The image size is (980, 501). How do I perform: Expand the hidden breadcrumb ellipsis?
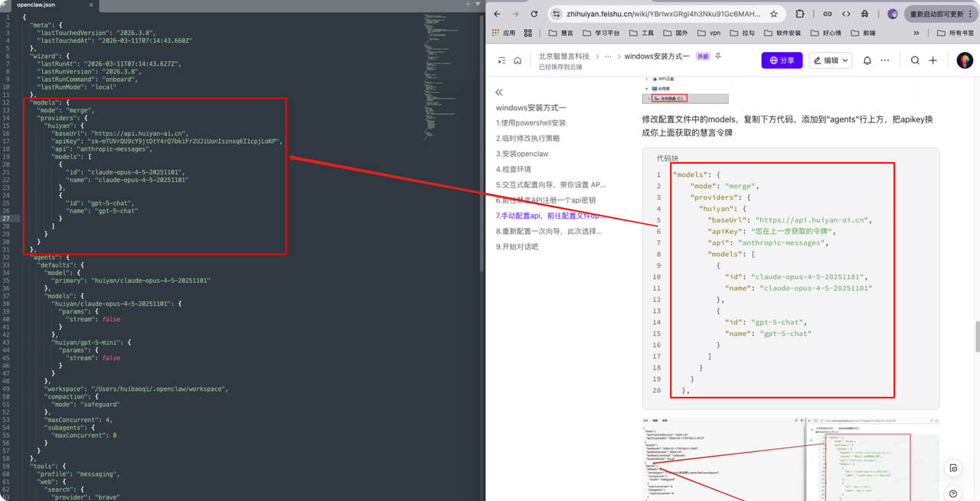tap(608, 57)
